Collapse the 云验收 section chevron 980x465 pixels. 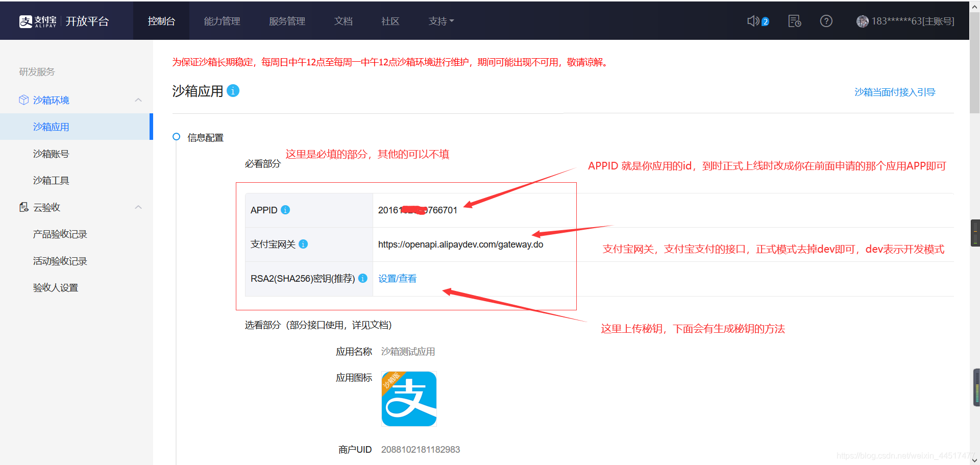138,207
